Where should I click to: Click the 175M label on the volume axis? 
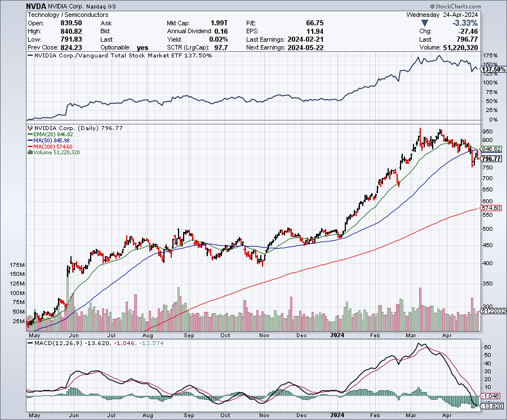pos(17,265)
